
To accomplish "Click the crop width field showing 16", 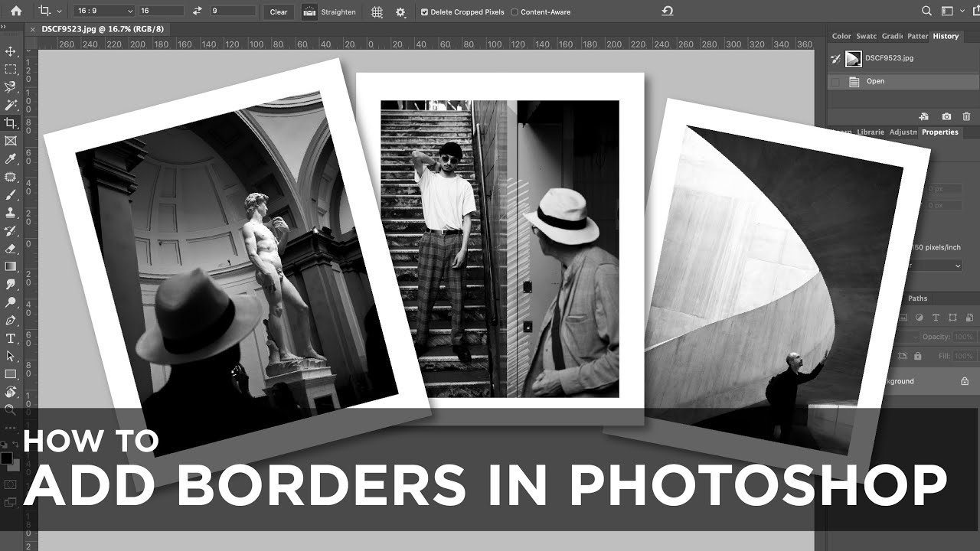I will [x=161, y=11].
